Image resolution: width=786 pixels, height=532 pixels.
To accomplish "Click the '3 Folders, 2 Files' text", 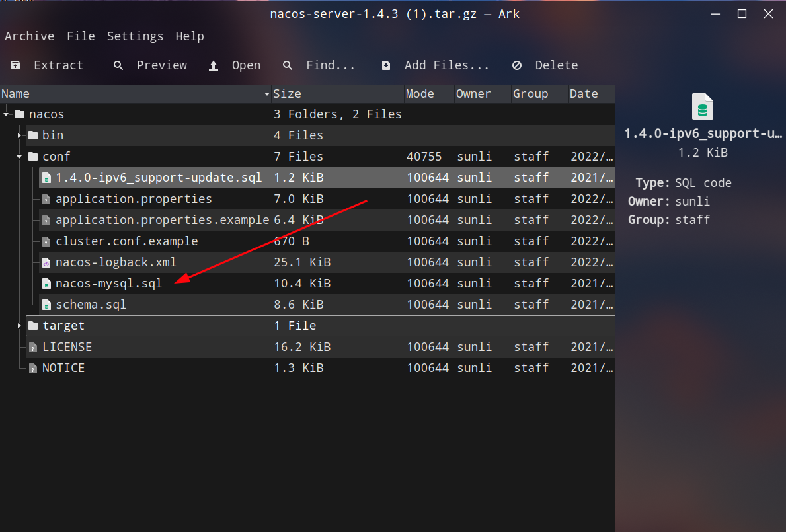I will pos(337,114).
